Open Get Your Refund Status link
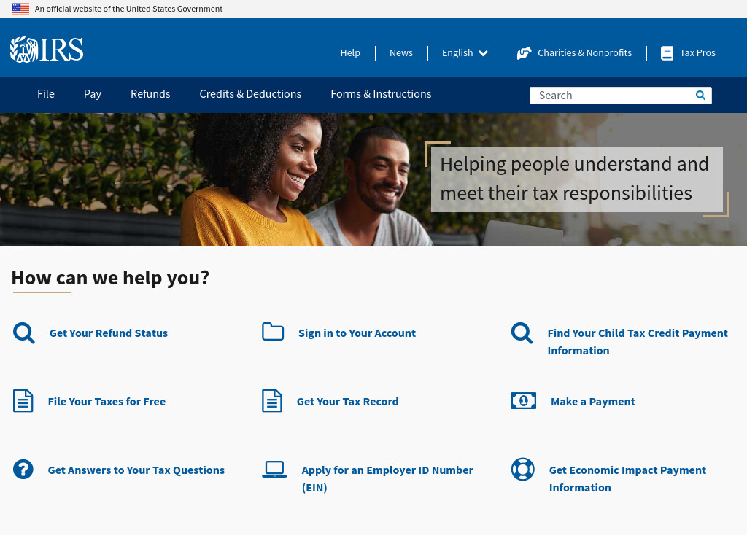The image size is (747, 560). pos(109,332)
